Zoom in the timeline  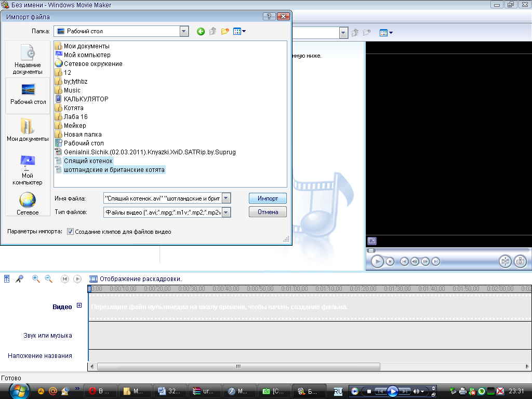pos(36,279)
